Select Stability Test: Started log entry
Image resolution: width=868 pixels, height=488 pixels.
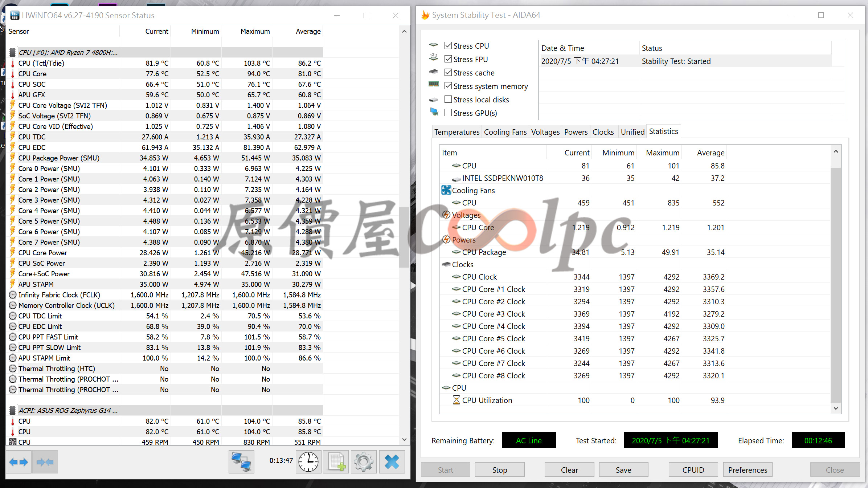pyautogui.click(x=685, y=61)
